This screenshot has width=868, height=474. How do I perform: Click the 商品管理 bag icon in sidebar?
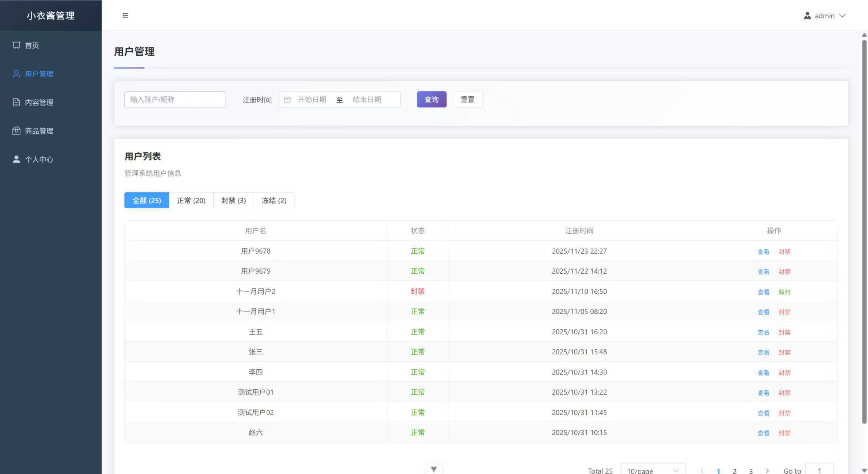[16, 131]
